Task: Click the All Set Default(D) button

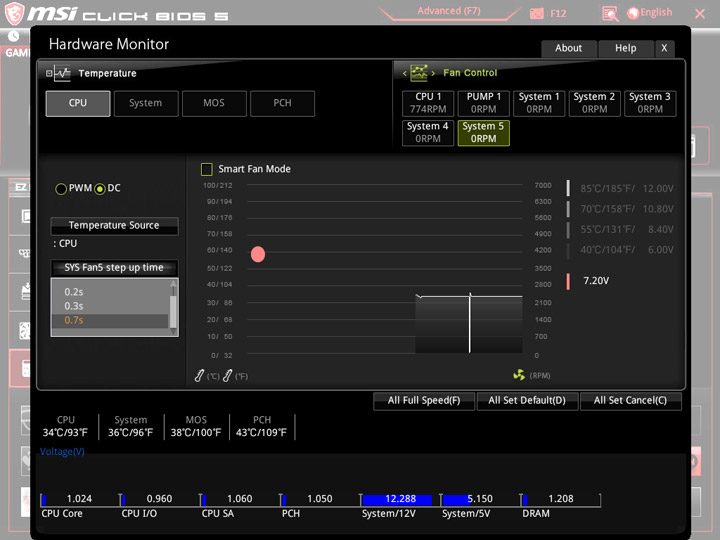Action: coord(527,401)
